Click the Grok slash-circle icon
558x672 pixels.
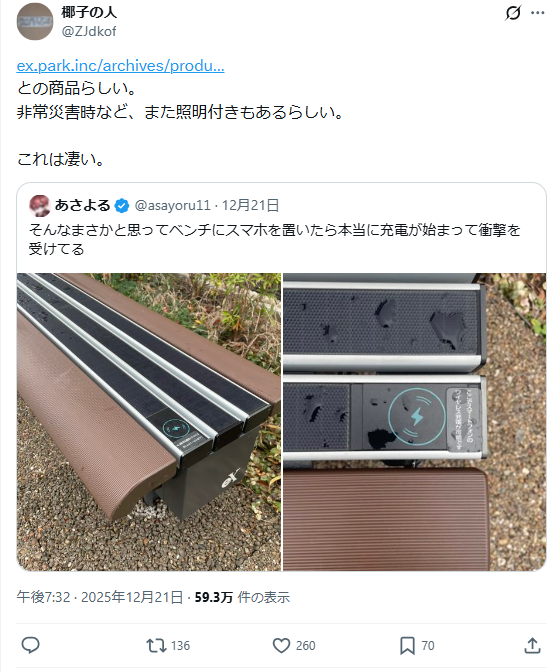[x=513, y=13]
